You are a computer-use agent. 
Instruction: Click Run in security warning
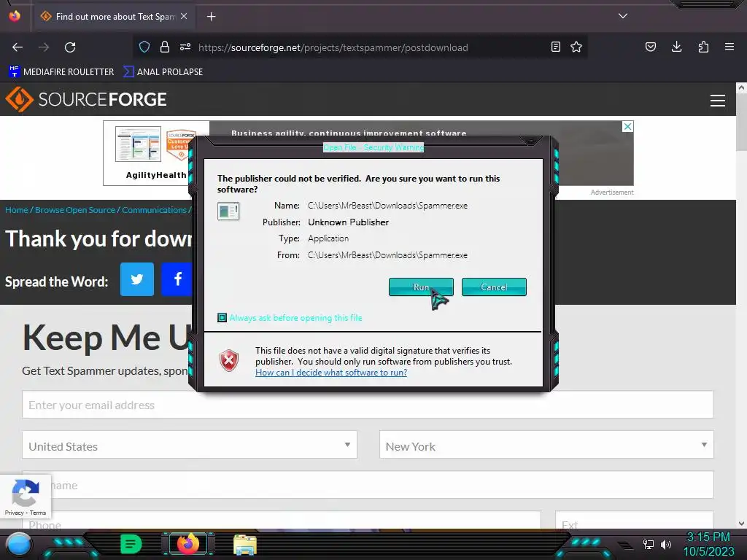pyautogui.click(x=421, y=287)
